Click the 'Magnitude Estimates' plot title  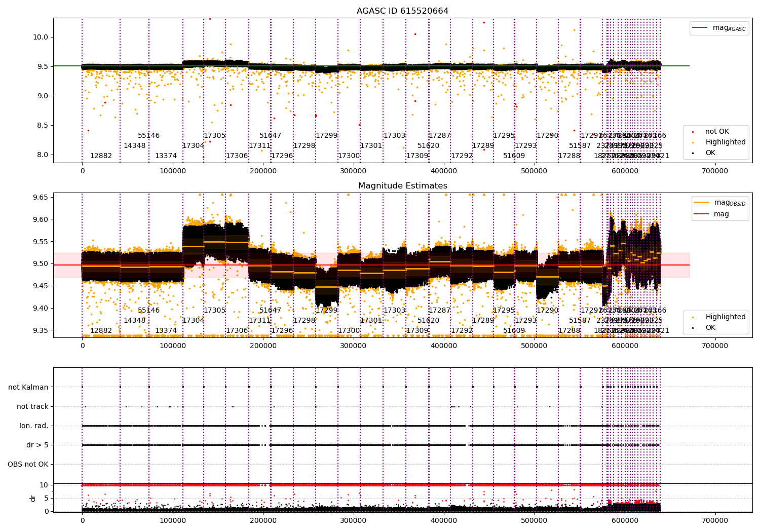point(403,186)
